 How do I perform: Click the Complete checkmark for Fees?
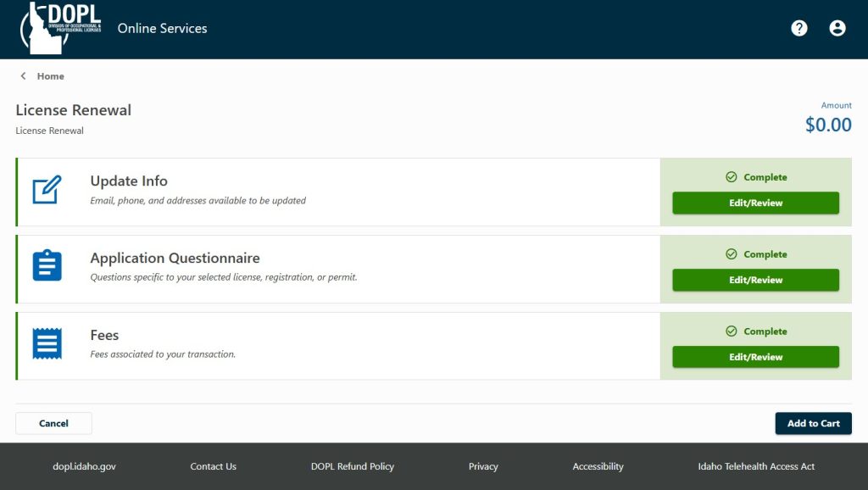click(x=732, y=331)
